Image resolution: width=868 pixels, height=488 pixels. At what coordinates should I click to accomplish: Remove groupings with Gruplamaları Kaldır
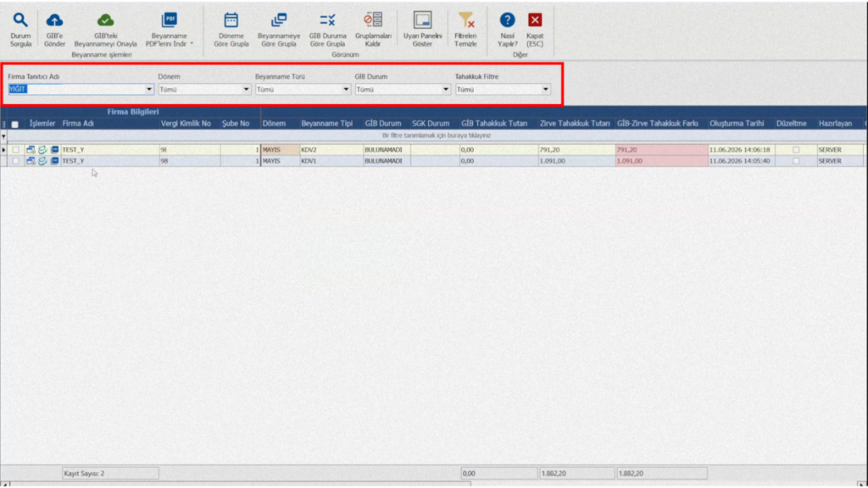[x=373, y=20]
